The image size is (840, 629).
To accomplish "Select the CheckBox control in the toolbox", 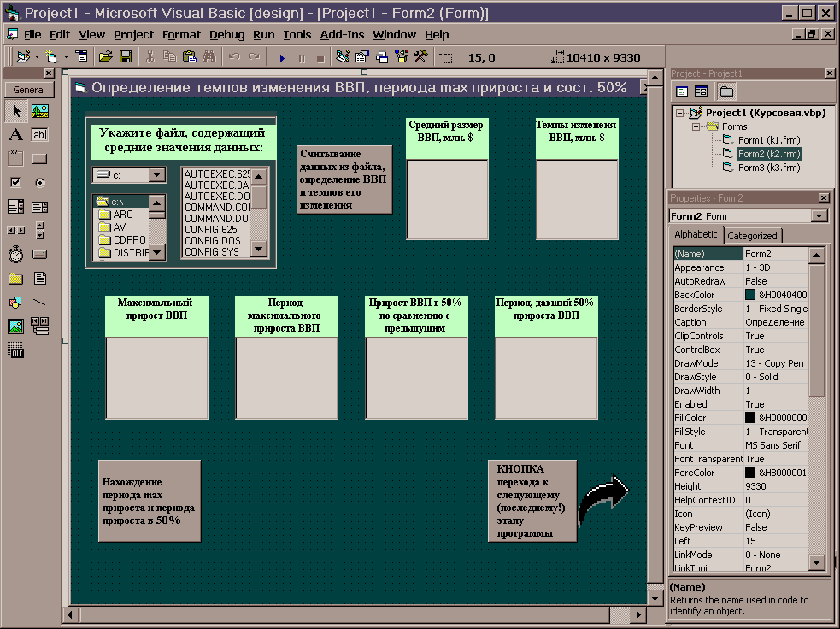I will (15, 183).
